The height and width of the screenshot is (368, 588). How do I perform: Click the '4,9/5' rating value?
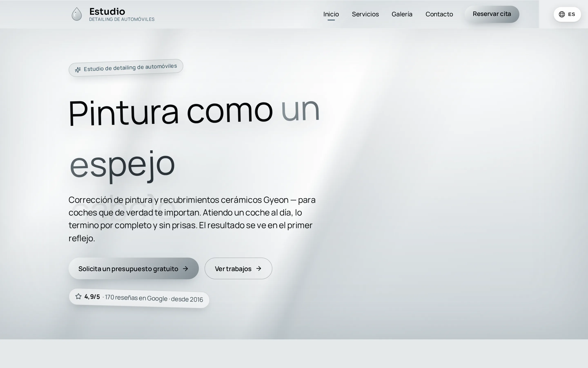pyautogui.click(x=92, y=297)
